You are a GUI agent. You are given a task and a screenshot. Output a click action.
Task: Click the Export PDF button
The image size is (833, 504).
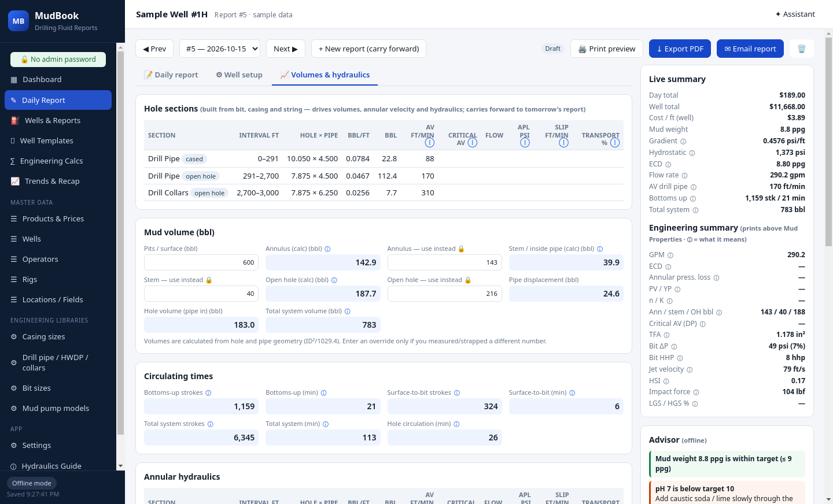[x=680, y=49]
